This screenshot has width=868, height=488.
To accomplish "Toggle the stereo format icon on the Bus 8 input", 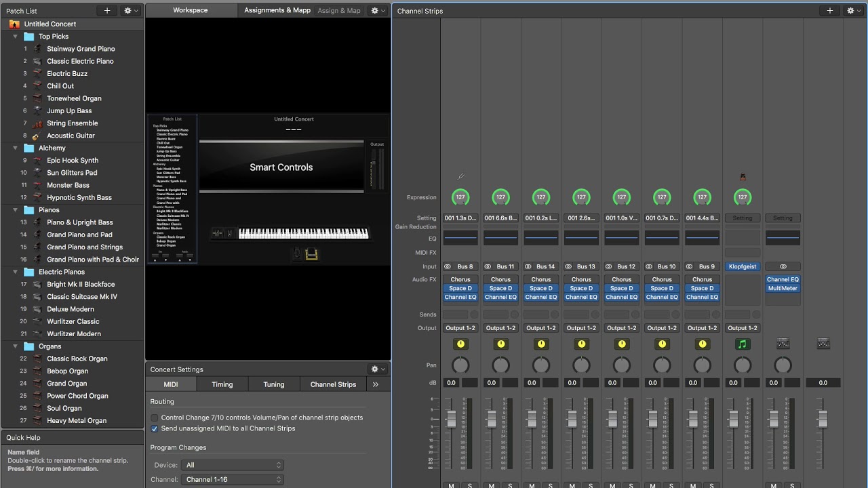I will coord(448,266).
